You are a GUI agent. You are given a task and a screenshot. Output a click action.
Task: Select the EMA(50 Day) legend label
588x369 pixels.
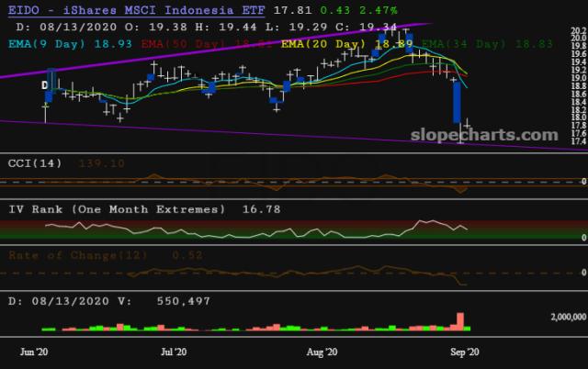191,43
